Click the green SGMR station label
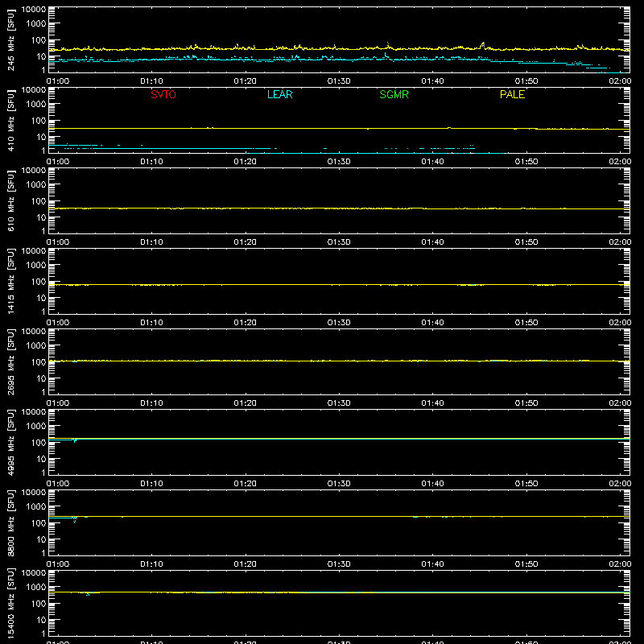This screenshot has height=644, width=644. pos(394,94)
